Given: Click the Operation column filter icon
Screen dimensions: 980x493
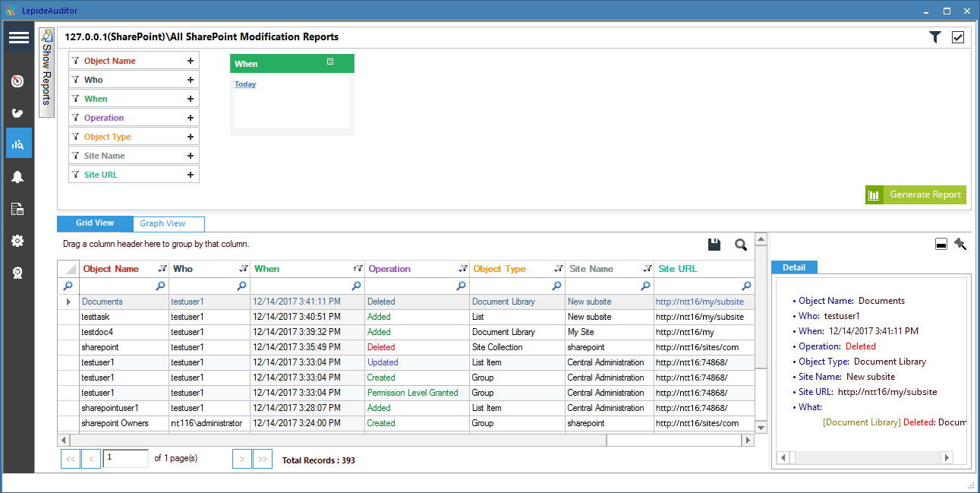Looking at the screenshot, I should tap(463, 268).
